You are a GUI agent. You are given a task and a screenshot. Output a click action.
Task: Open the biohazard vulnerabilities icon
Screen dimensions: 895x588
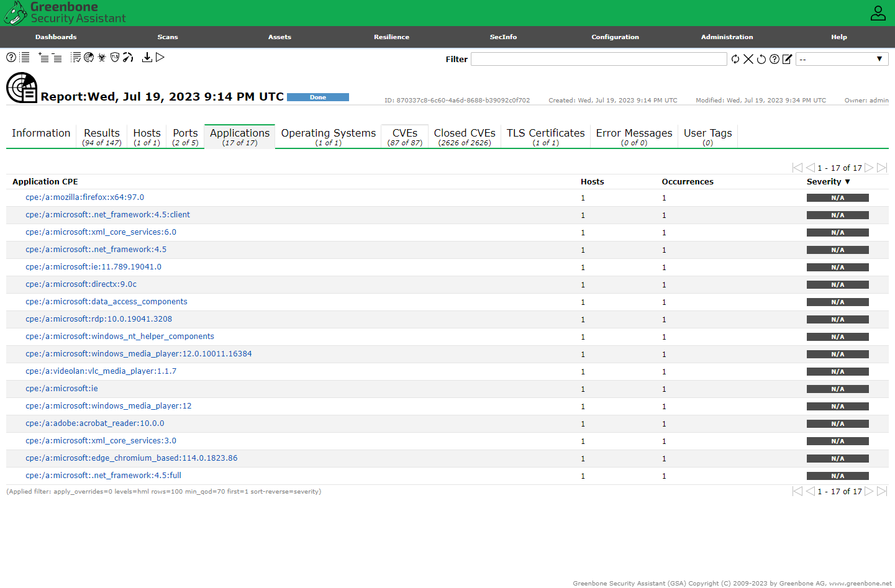(102, 57)
